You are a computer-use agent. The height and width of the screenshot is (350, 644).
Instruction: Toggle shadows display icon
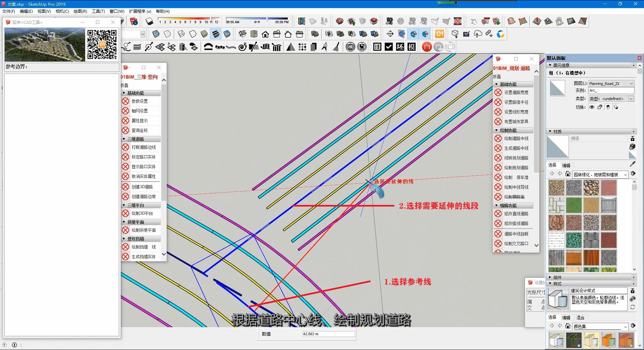(x=149, y=21)
